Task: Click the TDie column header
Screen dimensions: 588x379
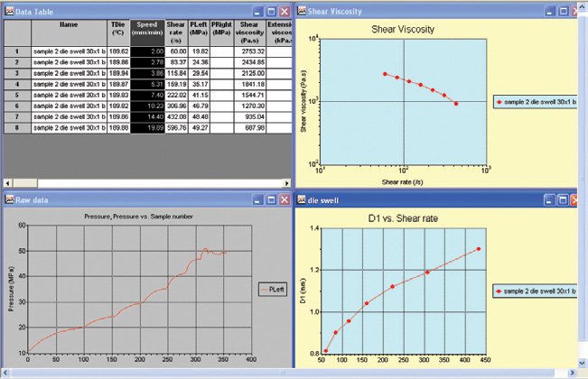Action: [117, 32]
